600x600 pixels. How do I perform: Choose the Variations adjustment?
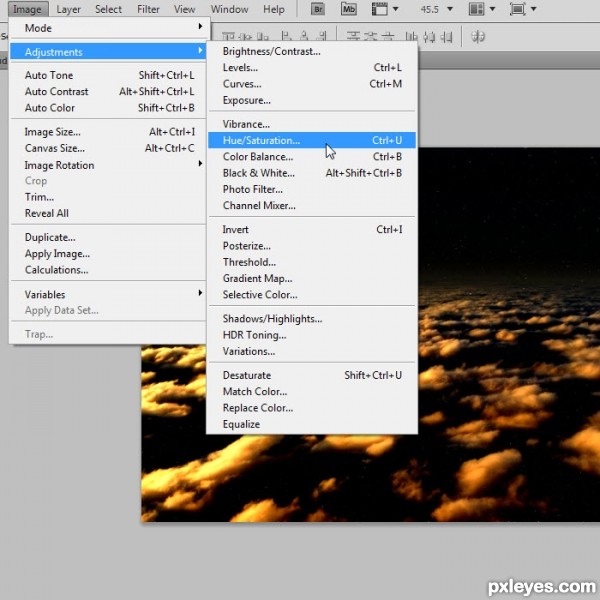[x=311, y=351]
